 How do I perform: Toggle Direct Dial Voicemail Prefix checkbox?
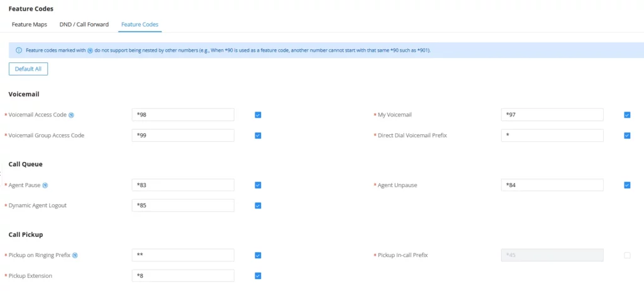[627, 135]
